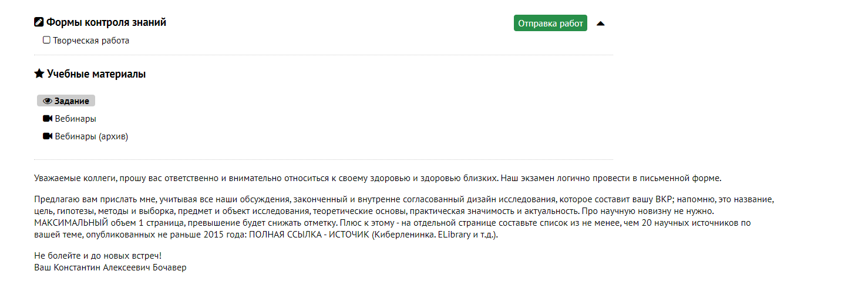
Task: Click the star icon beside Учебные материалы
Action: coord(39,74)
